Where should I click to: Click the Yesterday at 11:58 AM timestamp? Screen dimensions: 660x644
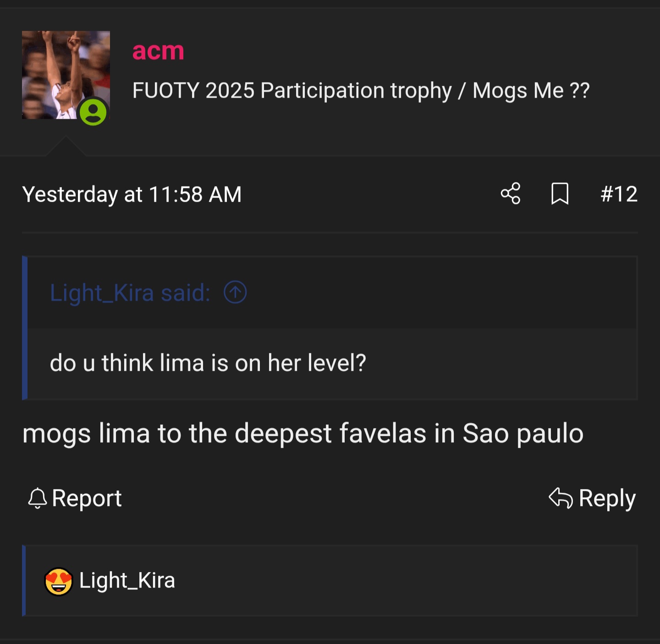[x=132, y=194]
